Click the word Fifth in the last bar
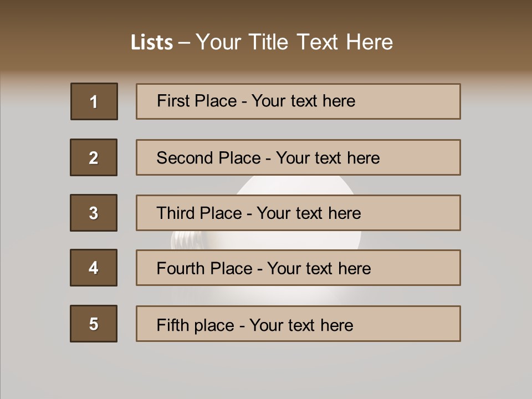 pyautogui.click(x=173, y=325)
